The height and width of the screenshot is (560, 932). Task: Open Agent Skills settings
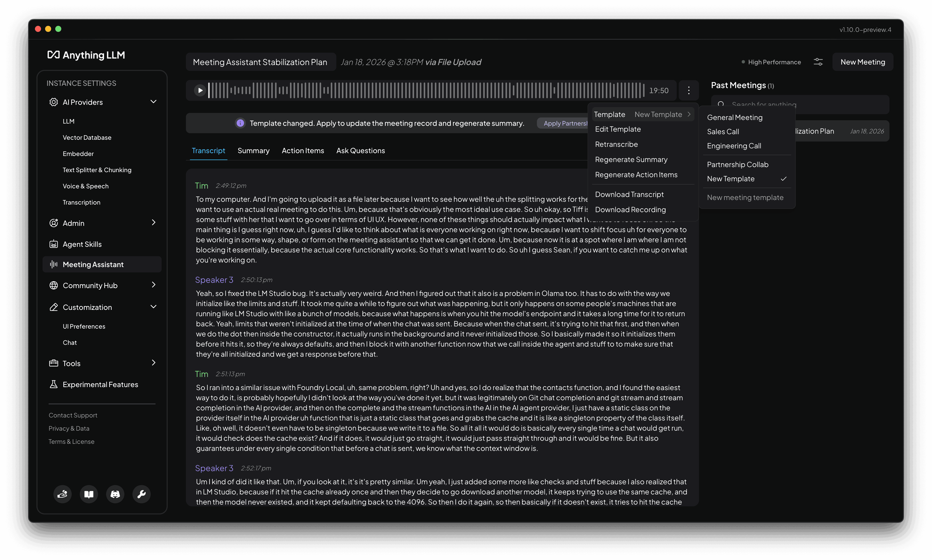[82, 244]
